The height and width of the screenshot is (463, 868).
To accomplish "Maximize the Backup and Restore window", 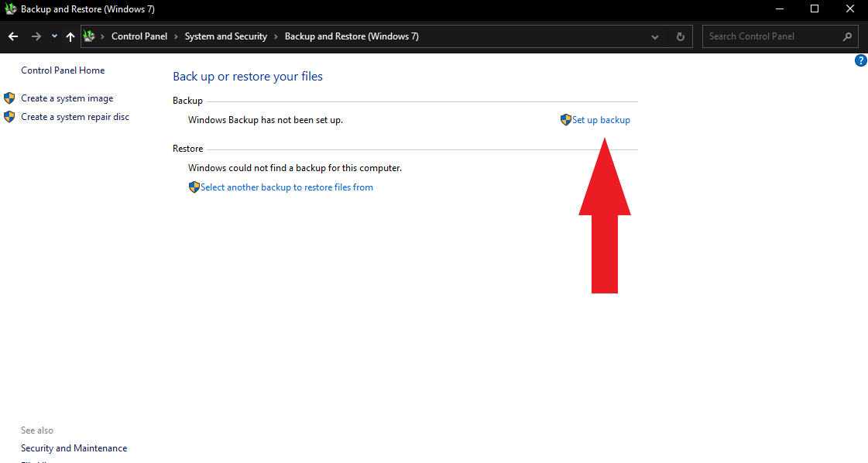I will click(815, 9).
